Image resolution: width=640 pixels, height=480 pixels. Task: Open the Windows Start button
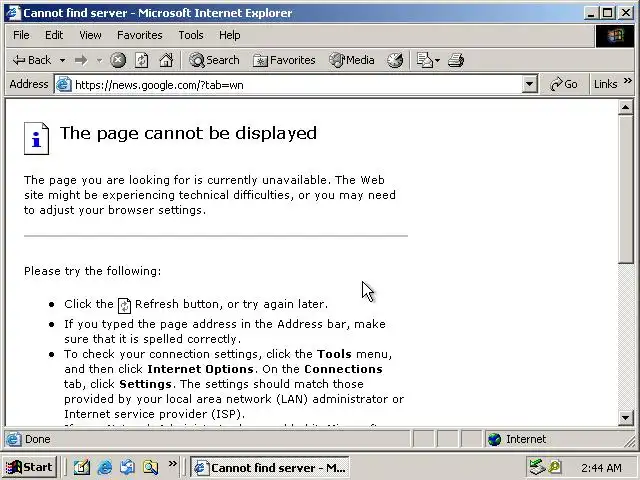29,467
